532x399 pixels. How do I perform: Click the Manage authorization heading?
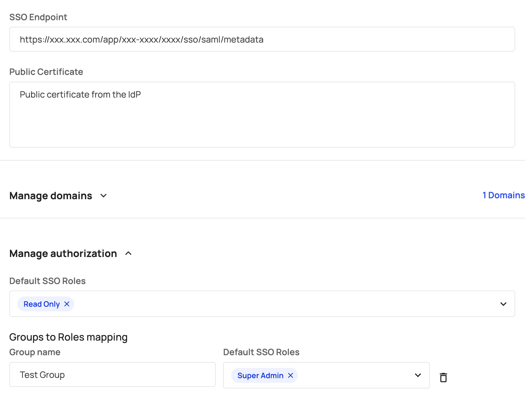63,254
